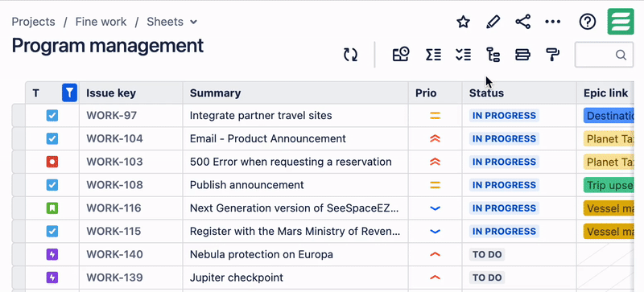Select the paint roller formatting icon

553,55
